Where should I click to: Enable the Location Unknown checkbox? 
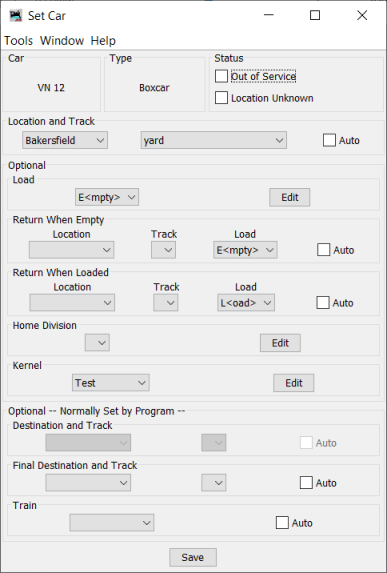[x=221, y=98]
